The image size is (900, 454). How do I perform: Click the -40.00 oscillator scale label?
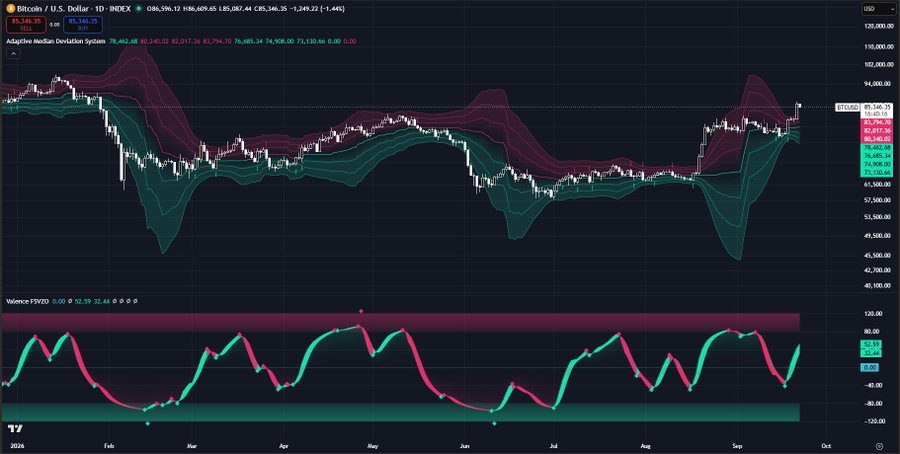click(x=872, y=385)
